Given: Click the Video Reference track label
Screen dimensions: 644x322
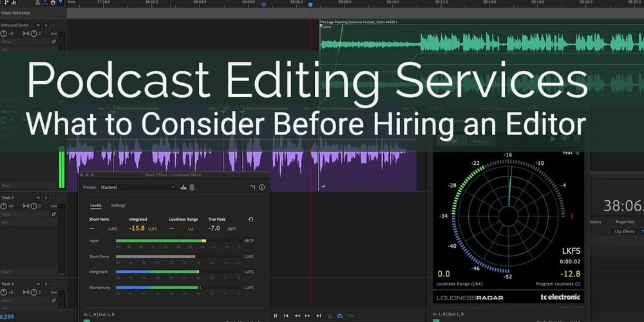Looking at the screenshot, I should (x=15, y=13).
